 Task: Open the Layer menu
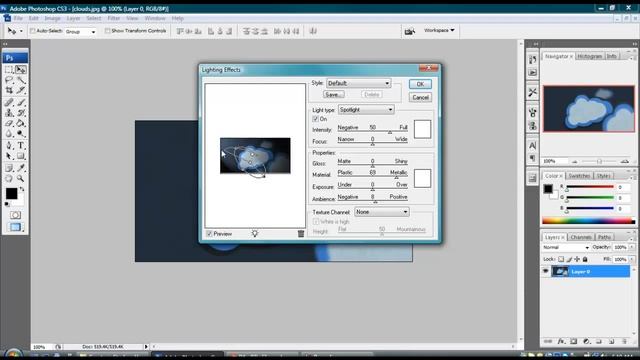point(73,18)
